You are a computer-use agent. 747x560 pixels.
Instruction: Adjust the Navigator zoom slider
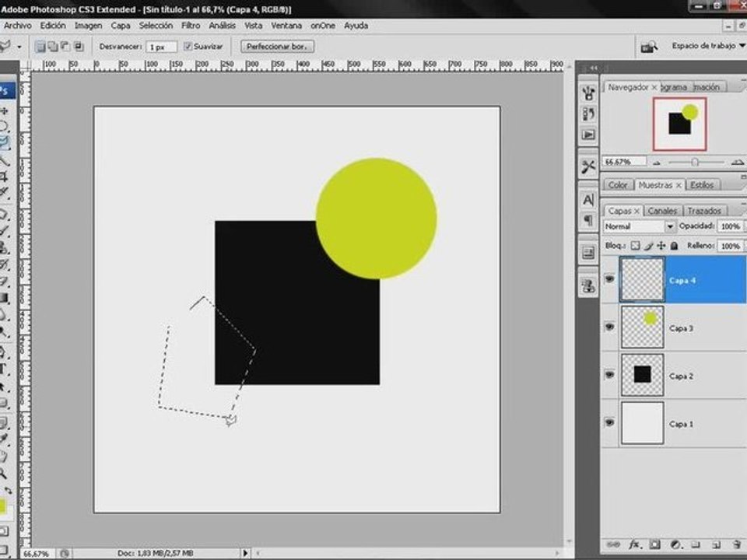[695, 163]
